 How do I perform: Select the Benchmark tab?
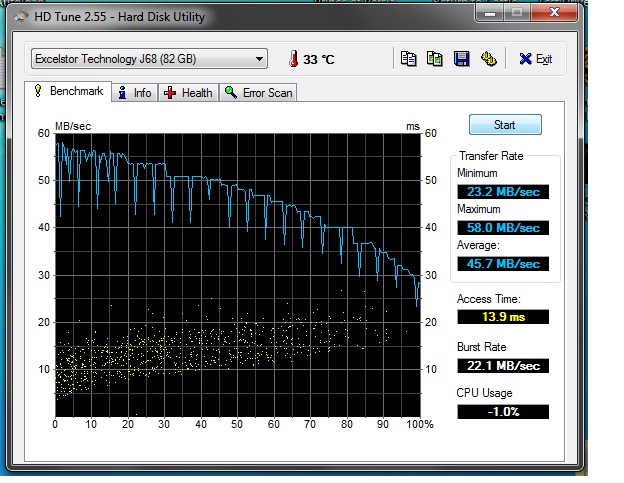click(x=68, y=91)
